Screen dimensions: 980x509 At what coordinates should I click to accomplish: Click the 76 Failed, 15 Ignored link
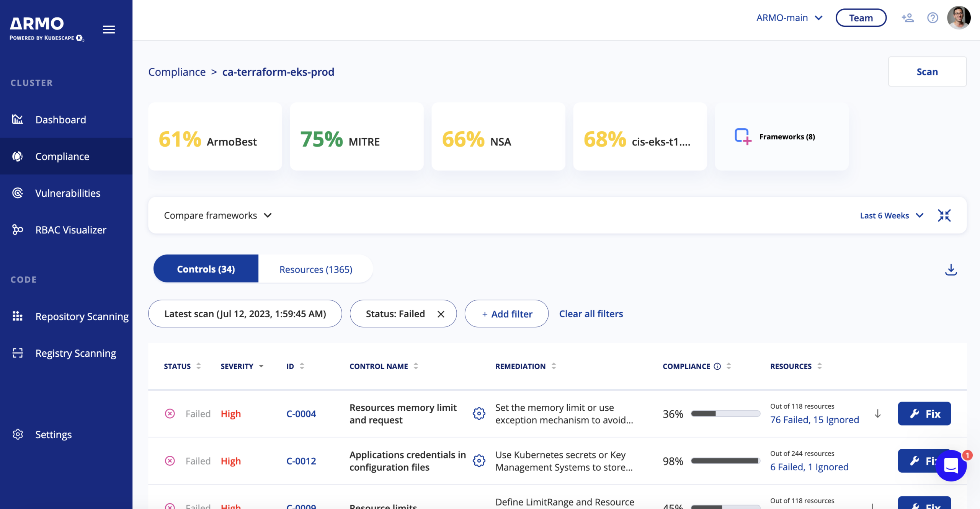[814, 420]
